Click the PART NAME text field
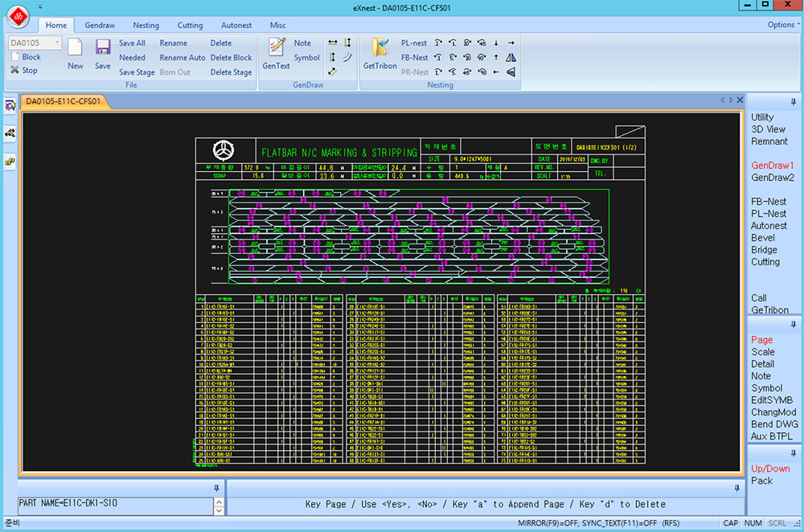The height and width of the screenshot is (532, 804). point(114,503)
